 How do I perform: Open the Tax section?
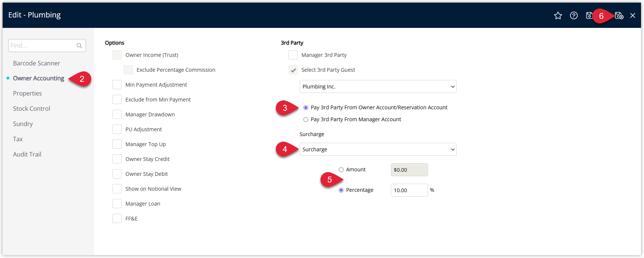(x=18, y=139)
